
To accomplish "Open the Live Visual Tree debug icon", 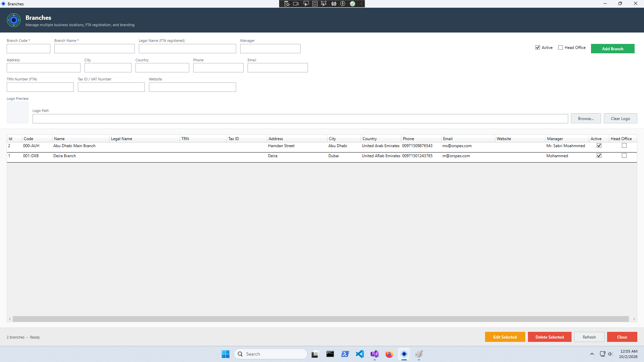I will click(x=287, y=4).
